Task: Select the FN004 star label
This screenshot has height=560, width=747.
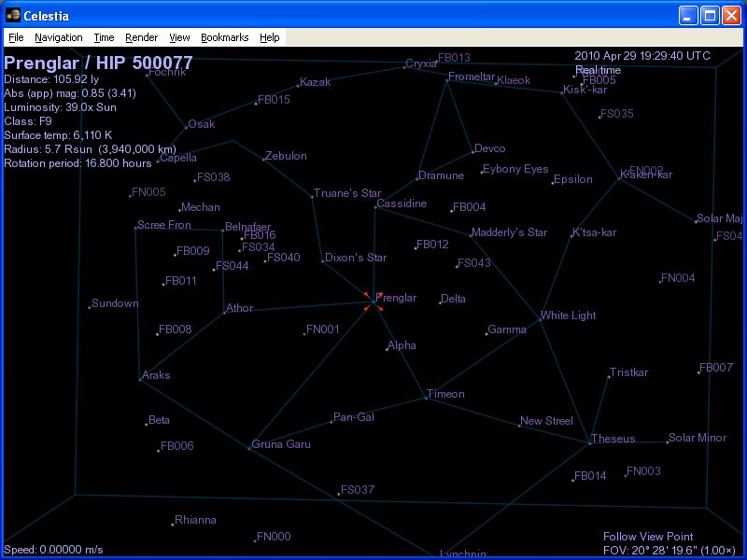Action: tap(678, 277)
